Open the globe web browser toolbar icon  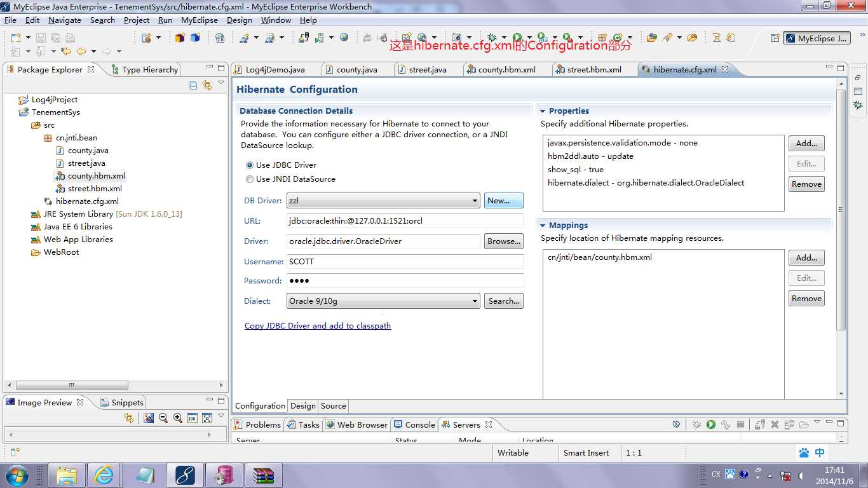pos(344,38)
